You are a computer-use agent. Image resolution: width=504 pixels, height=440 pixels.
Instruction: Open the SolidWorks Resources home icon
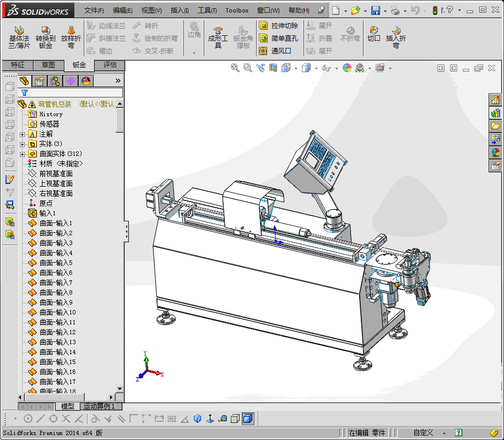[495, 100]
